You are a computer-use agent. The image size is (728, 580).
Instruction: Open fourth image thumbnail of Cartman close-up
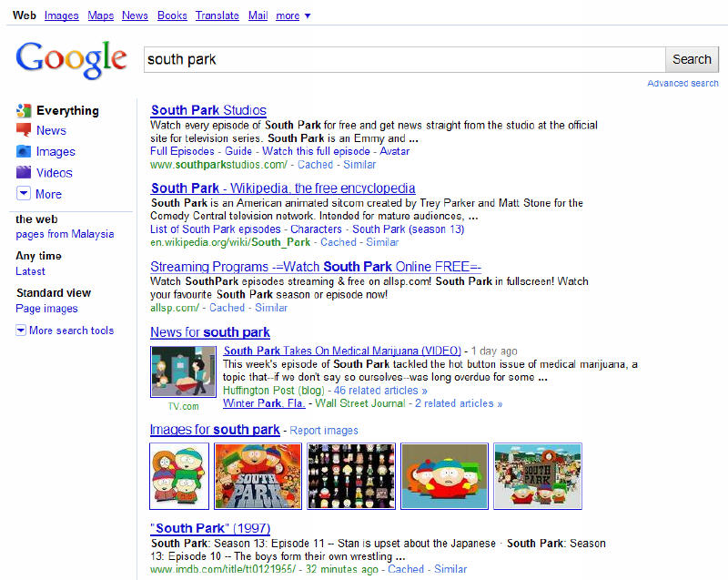click(x=444, y=476)
